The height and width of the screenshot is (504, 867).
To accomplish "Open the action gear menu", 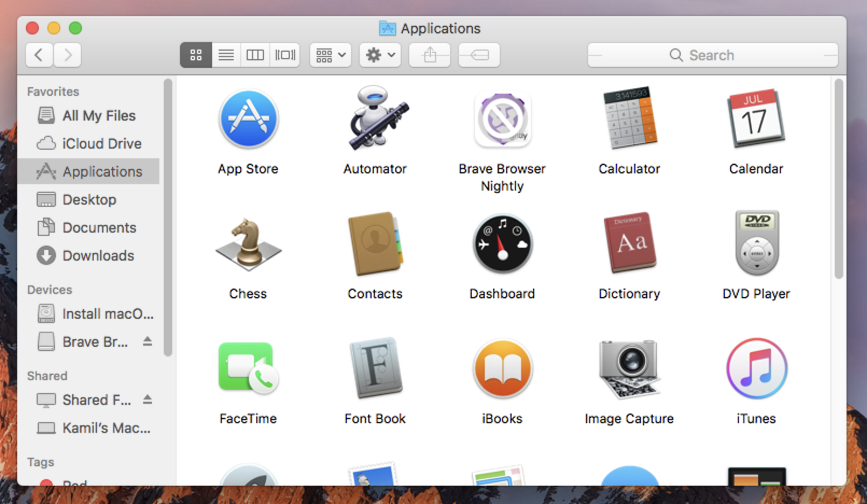I will (x=380, y=54).
